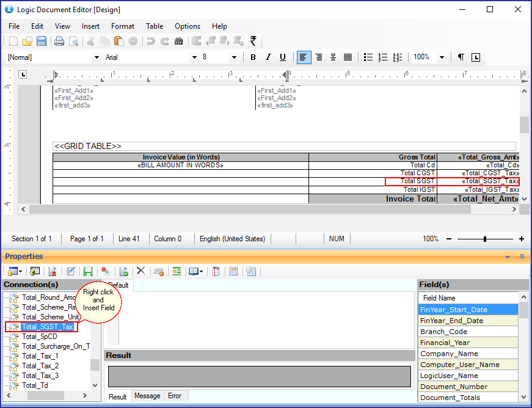Viewport: 532px width, 408px height.
Task: Open the Table menu
Action: [x=155, y=26]
